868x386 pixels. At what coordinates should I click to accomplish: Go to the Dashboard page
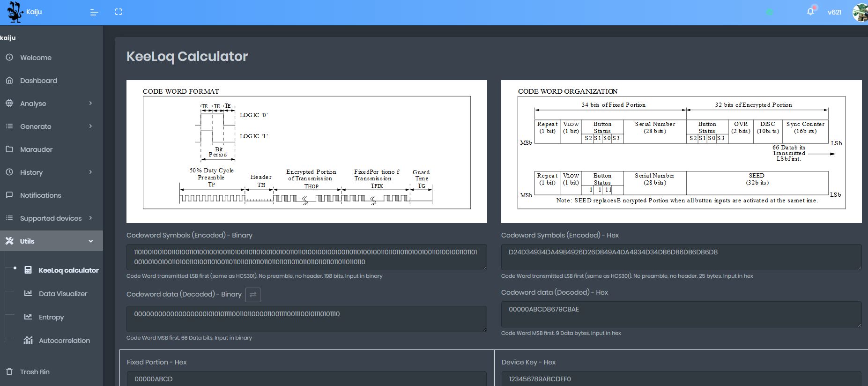38,81
